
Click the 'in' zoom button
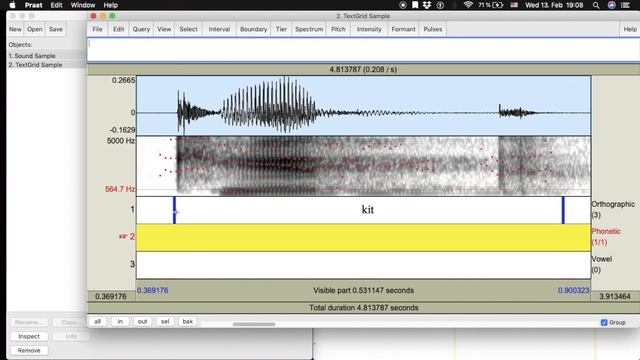(x=120, y=322)
